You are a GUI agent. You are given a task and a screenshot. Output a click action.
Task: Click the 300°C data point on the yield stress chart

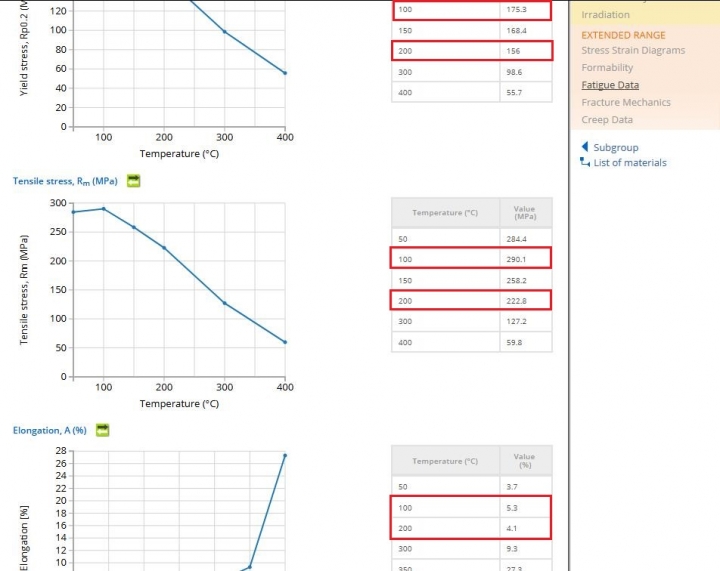pyautogui.click(x=225, y=32)
